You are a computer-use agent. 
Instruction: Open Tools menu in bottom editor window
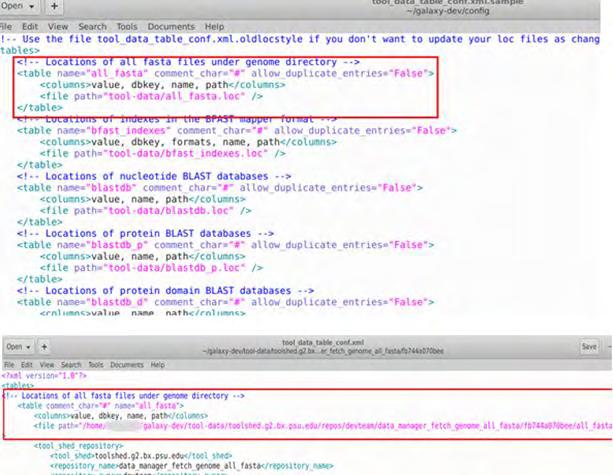tap(96, 365)
